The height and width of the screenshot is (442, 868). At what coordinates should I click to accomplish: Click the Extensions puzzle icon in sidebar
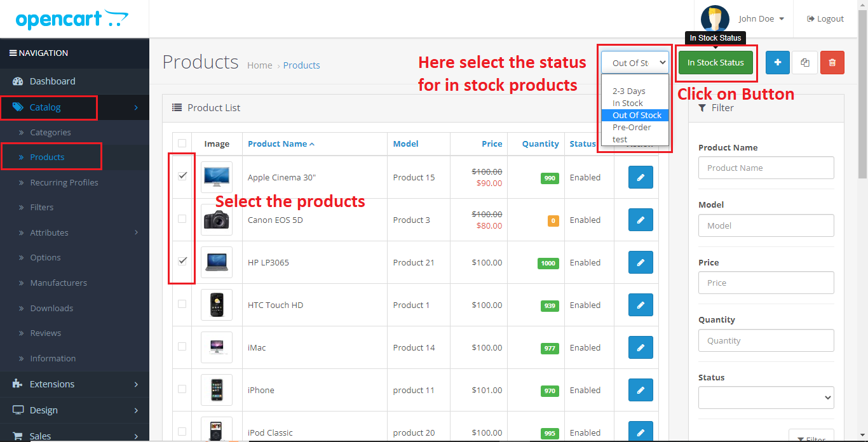pyautogui.click(x=18, y=384)
